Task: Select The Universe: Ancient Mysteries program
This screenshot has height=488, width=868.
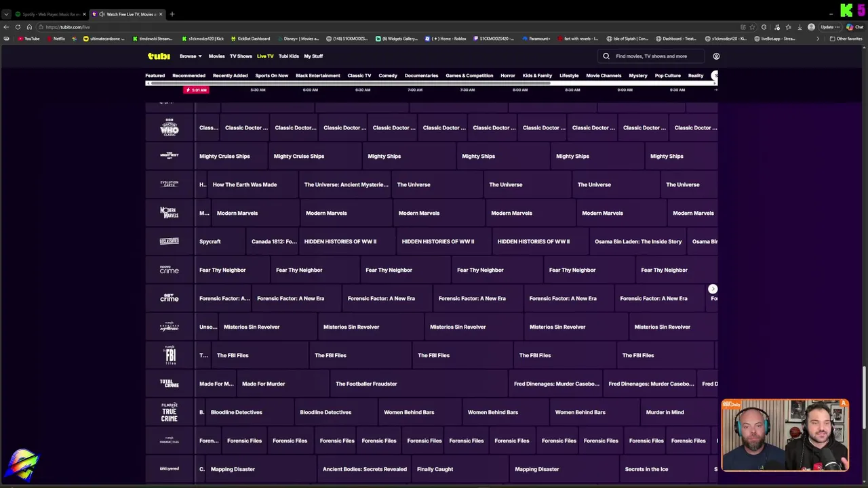Action: tap(346, 184)
